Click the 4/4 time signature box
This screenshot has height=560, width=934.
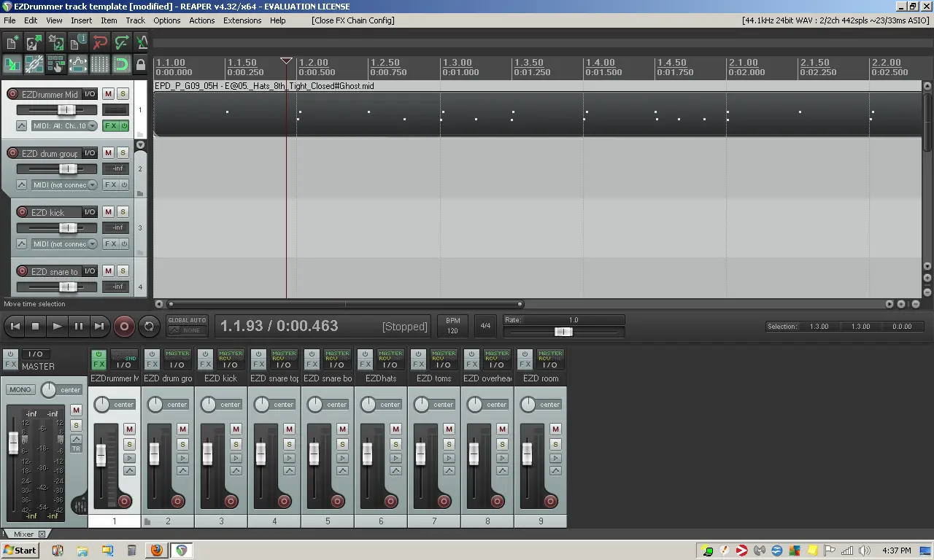coord(485,326)
